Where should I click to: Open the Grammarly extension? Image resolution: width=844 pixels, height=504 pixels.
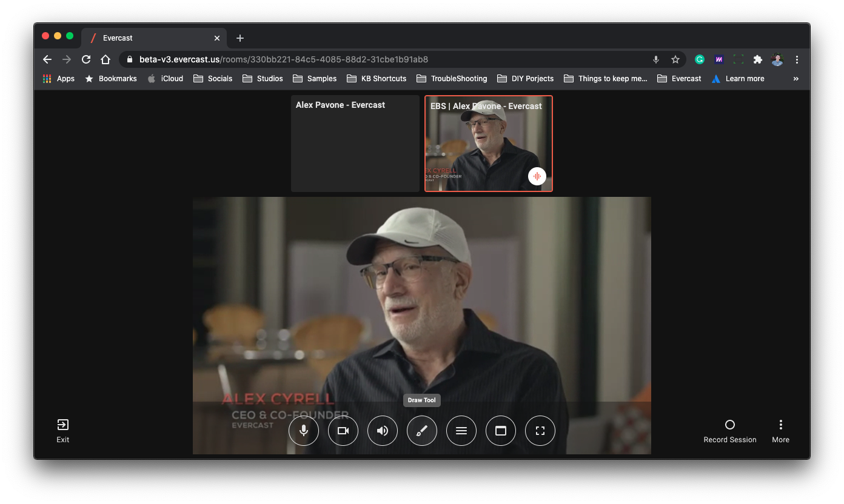click(700, 59)
